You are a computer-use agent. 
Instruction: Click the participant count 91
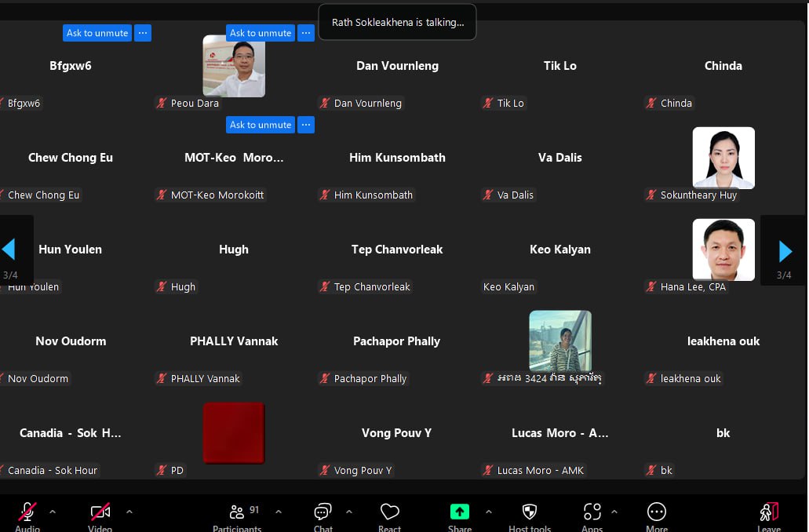[254, 510]
